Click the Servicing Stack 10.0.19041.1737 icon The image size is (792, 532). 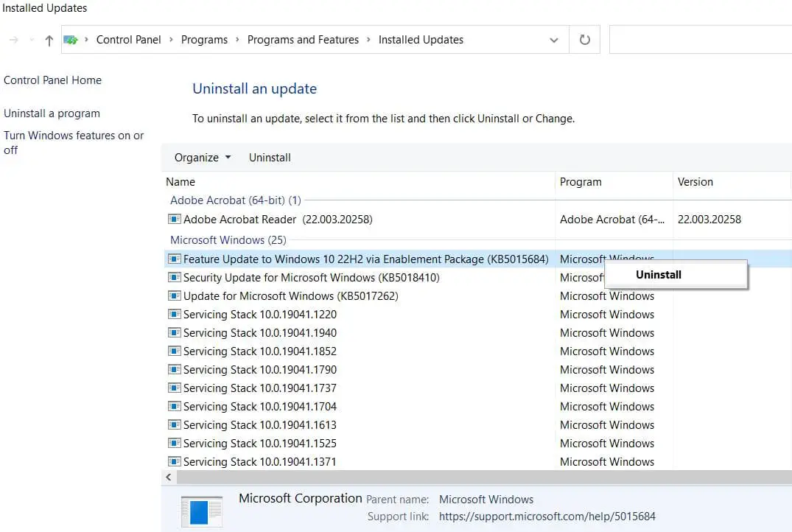click(x=175, y=388)
